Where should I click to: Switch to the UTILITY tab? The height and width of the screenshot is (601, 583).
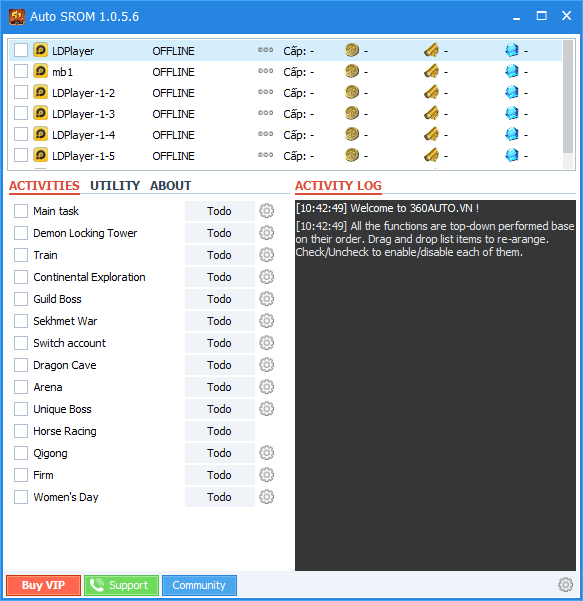(115, 186)
